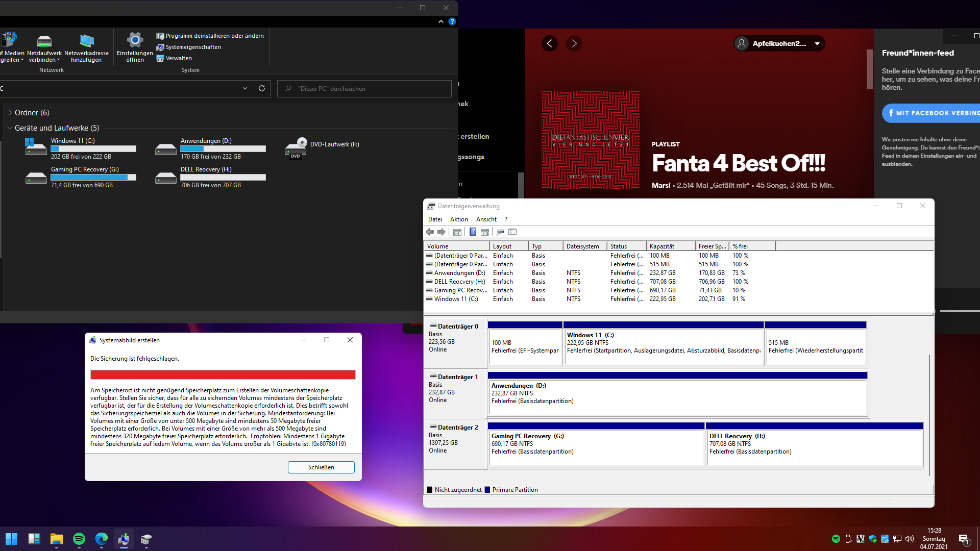The height and width of the screenshot is (551, 980).
Task: Select the Anwendungen (D:) drive in Explorer
Action: [x=211, y=148]
